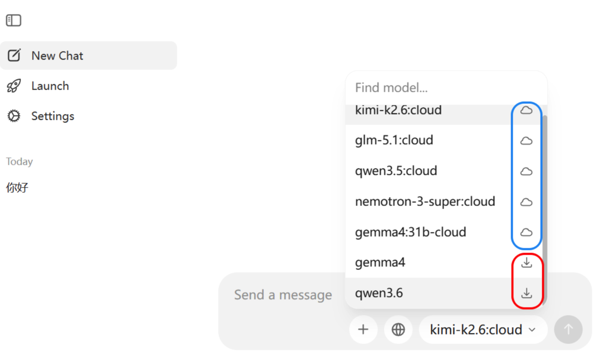Click the cloud icon beside glm-5.1:cloud

pyautogui.click(x=526, y=141)
